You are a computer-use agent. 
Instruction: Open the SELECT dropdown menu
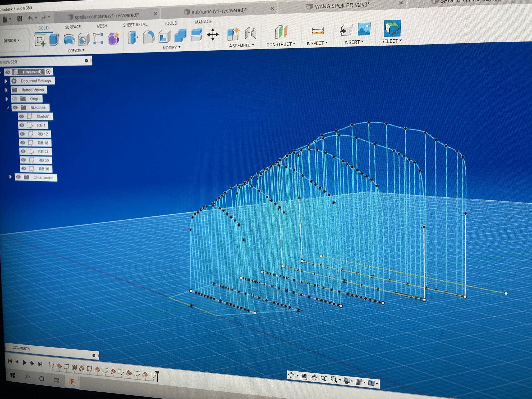coord(391,41)
